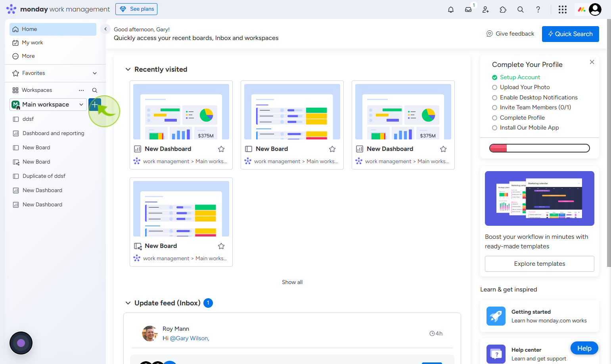Image resolution: width=611 pixels, height=364 pixels.
Task: Select Invite Team Members step
Action: 532,107
